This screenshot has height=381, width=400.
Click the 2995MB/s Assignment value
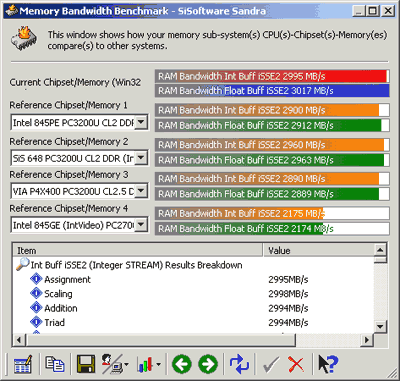[x=288, y=279]
